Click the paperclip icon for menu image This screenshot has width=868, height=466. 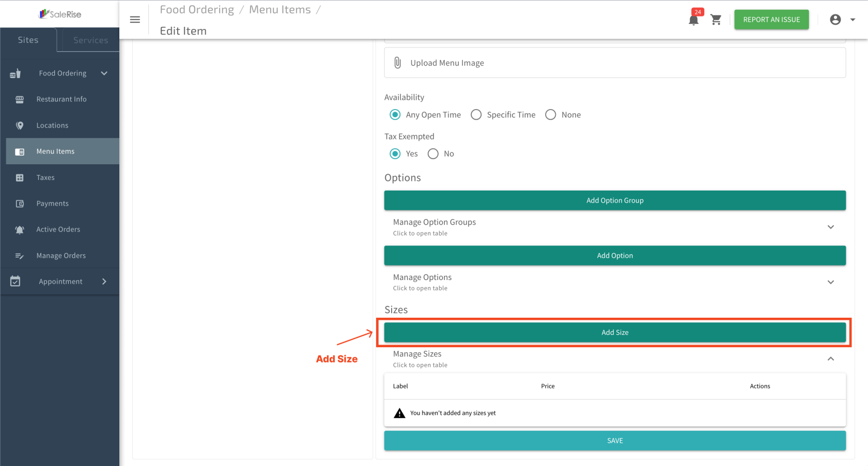click(x=397, y=63)
